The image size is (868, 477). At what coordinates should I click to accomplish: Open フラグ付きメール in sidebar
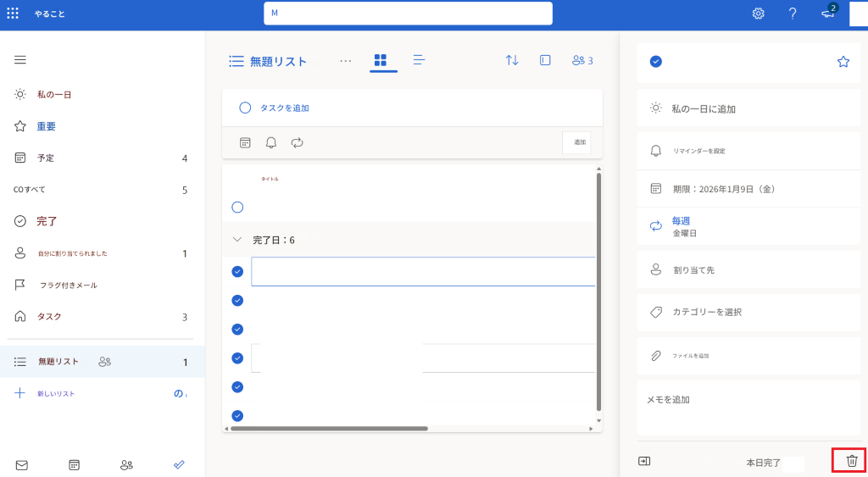(103, 285)
